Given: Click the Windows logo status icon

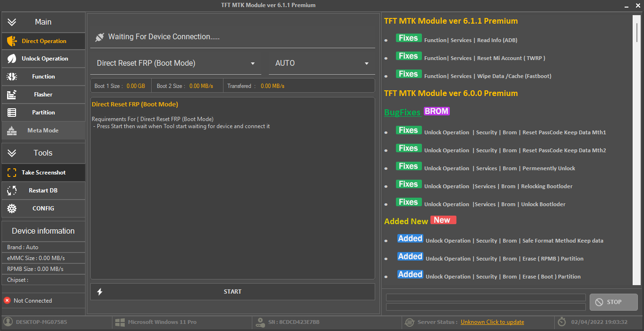Looking at the screenshot, I should click(120, 322).
